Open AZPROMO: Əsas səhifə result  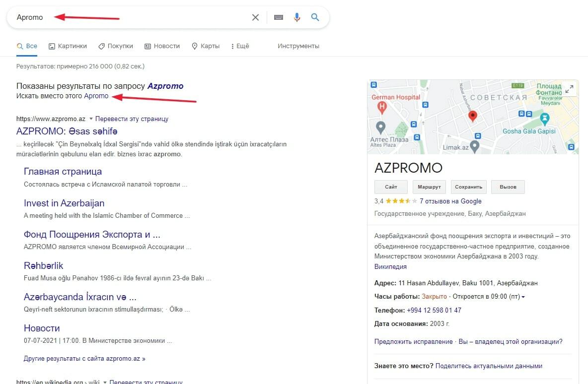click(67, 131)
